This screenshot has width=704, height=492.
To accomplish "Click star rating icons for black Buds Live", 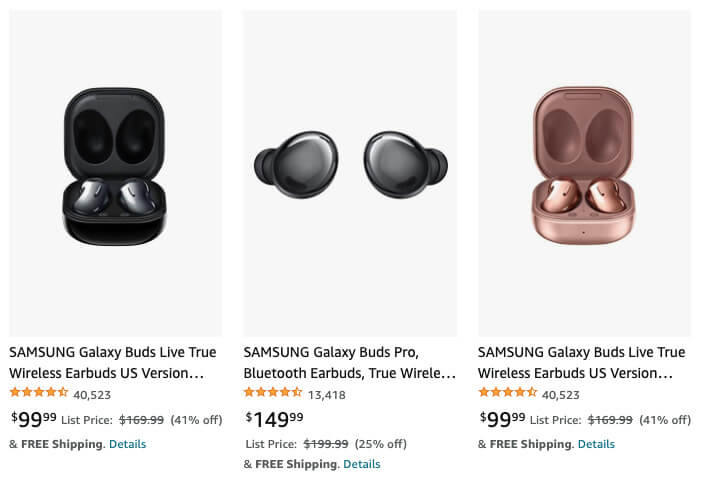I will [39, 393].
